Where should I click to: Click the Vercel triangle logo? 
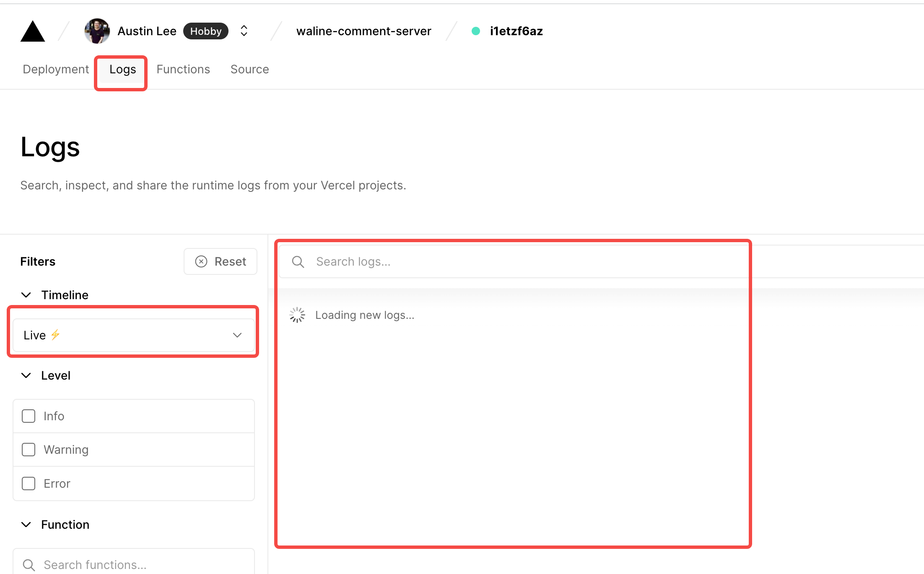pos(32,31)
